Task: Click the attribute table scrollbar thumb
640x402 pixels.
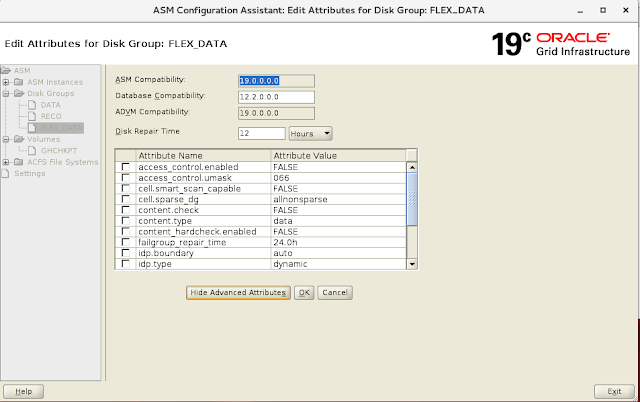Action: coord(412,199)
